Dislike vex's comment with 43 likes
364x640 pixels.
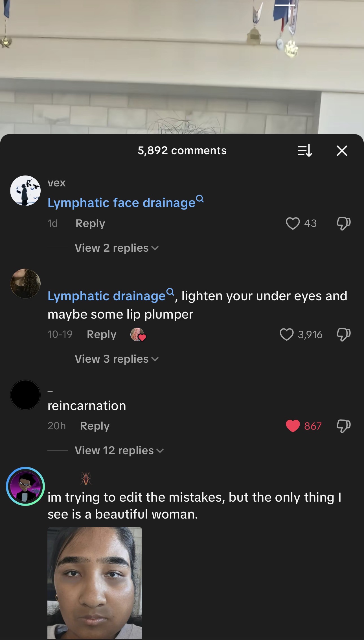343,223
